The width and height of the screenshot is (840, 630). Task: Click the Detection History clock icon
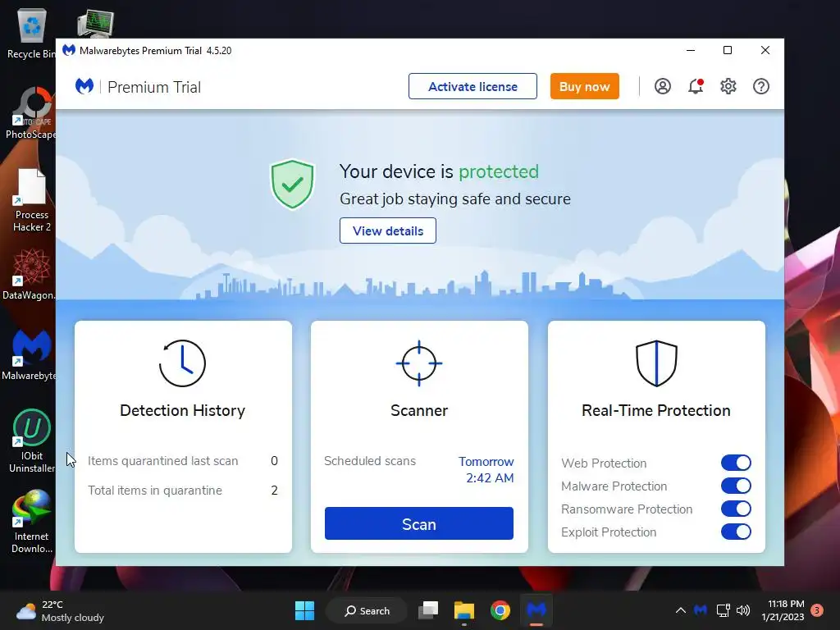tap(182, 363)
